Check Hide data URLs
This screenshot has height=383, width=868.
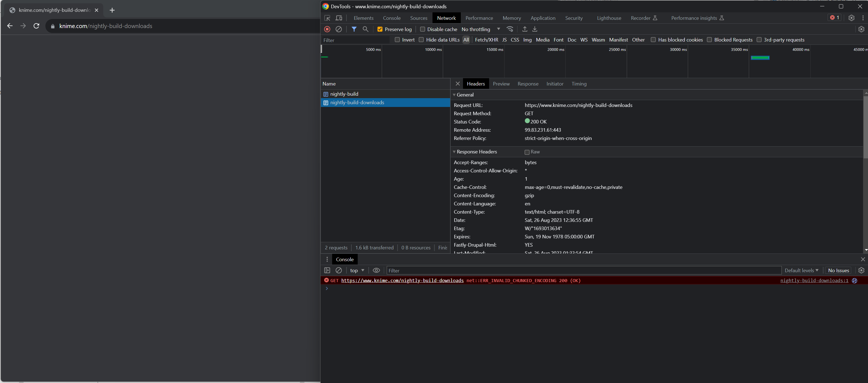[421, 40]
